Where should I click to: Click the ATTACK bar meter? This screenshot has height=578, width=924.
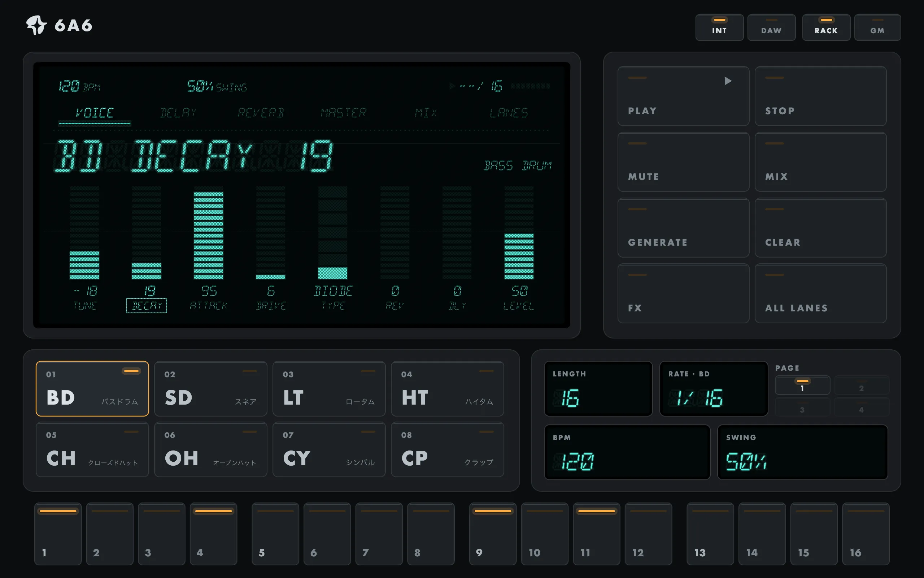click(x=209, y=233)
